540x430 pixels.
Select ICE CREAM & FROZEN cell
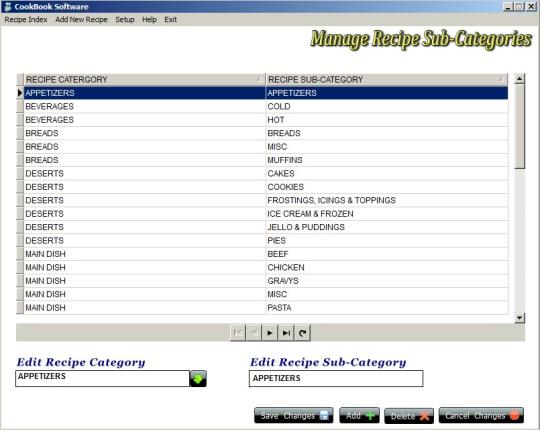[387, 214]
